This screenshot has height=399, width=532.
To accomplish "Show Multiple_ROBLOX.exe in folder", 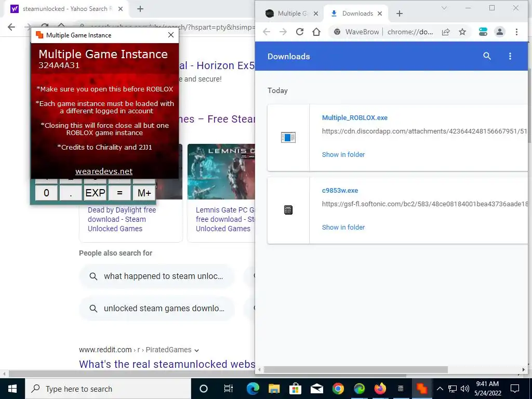I will (343, 155).
